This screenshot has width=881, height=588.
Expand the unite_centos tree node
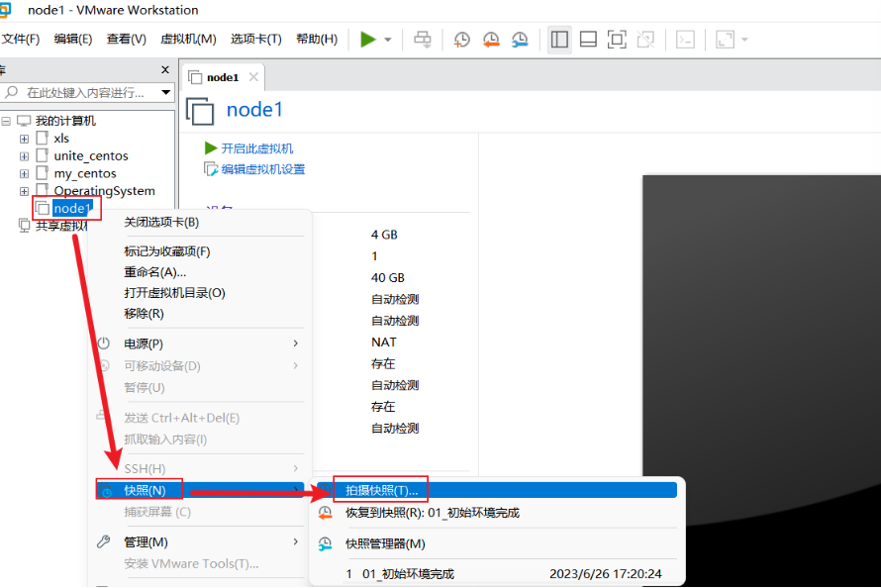coord(24,156)
